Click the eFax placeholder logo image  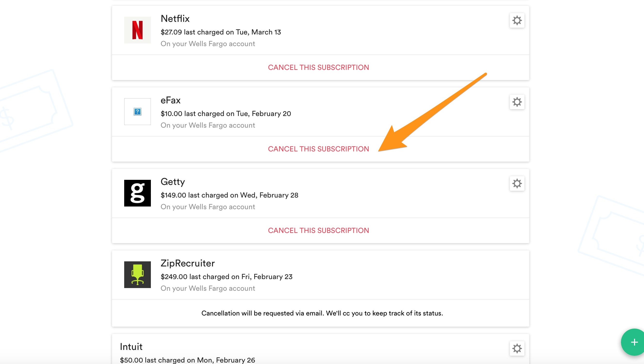138,112
